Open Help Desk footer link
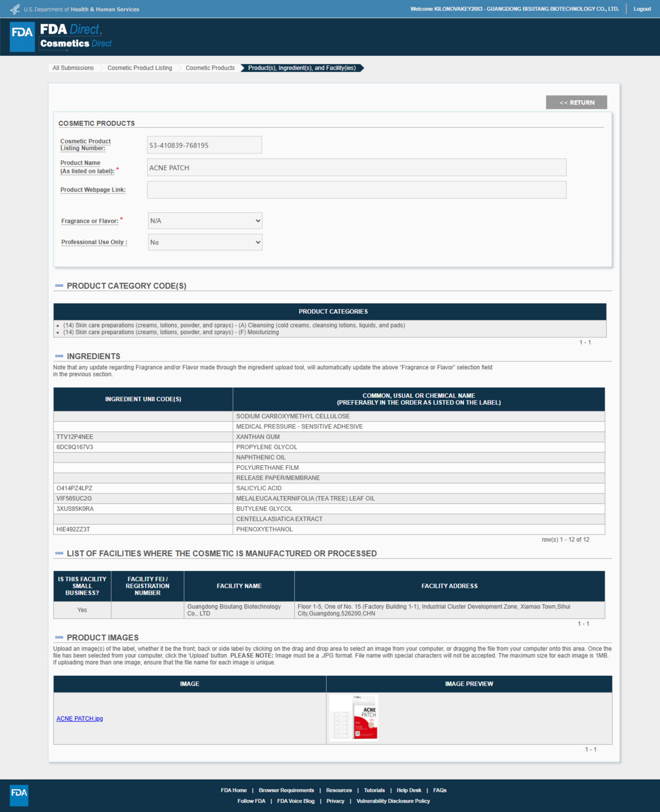Image resolution: width=660 pixels, height=812 pixels. pos(409,790)
